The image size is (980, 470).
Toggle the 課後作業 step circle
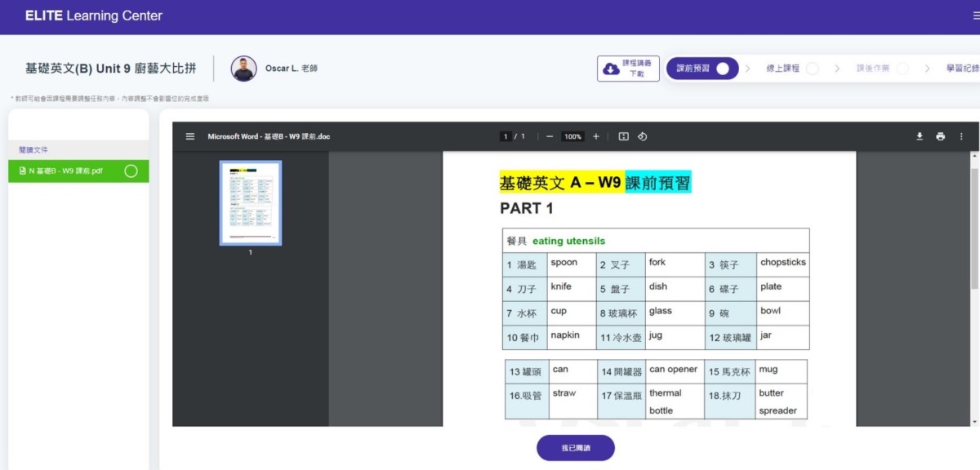(902, 69)
